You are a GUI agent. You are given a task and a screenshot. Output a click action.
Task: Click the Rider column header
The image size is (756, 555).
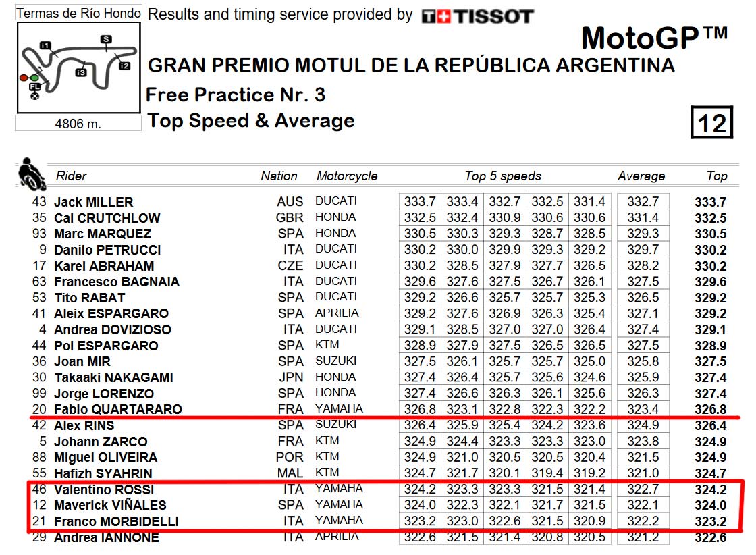pos(72,176)
